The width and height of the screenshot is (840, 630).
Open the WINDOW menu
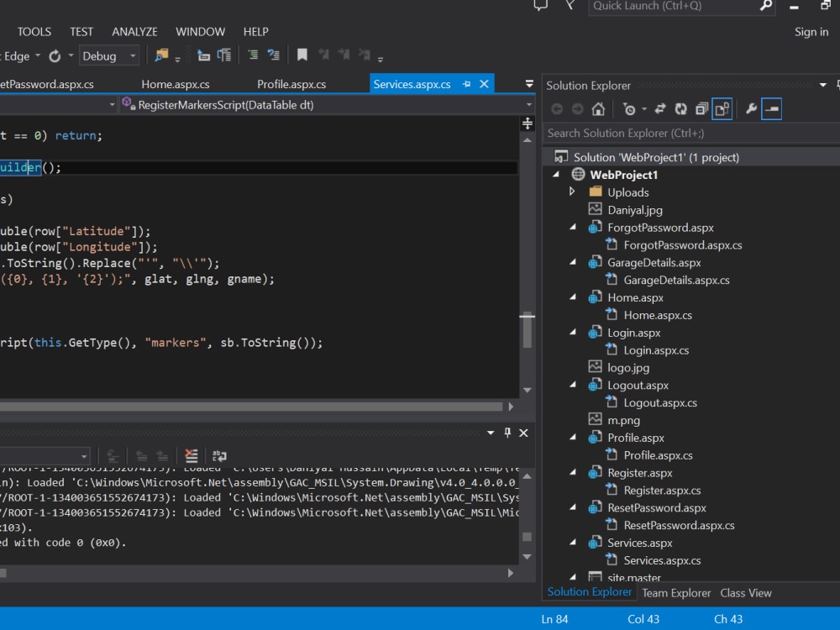(x=201, y=32)
